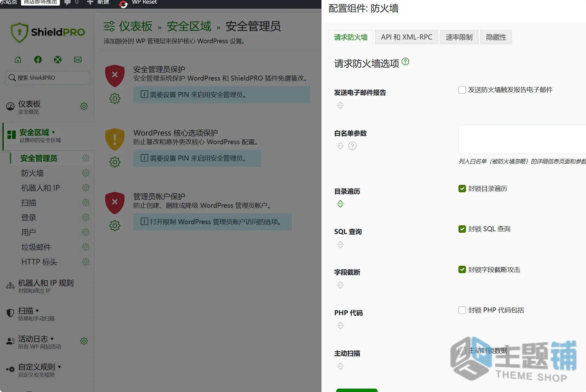Enable 发送防火墙触发报告电子邮件 checkbox

pyautogui.click(x=462, y=90)
